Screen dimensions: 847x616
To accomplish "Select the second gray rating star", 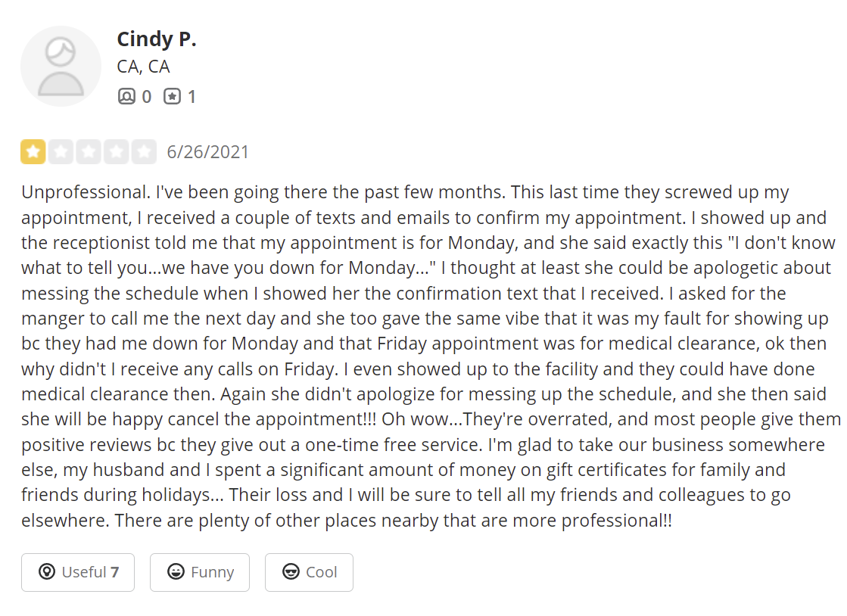I will point(61,151).
